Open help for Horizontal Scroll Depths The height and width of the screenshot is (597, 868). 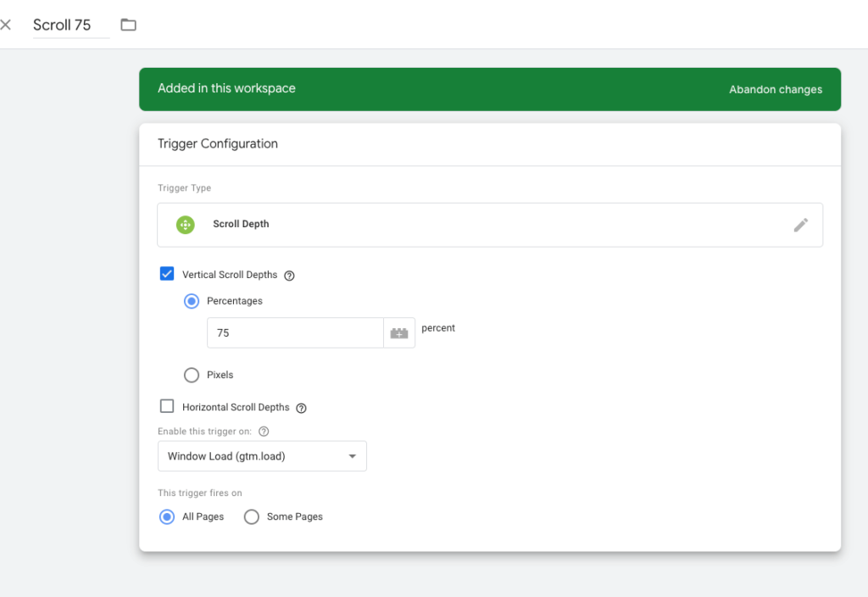click(x=301, y=408)
